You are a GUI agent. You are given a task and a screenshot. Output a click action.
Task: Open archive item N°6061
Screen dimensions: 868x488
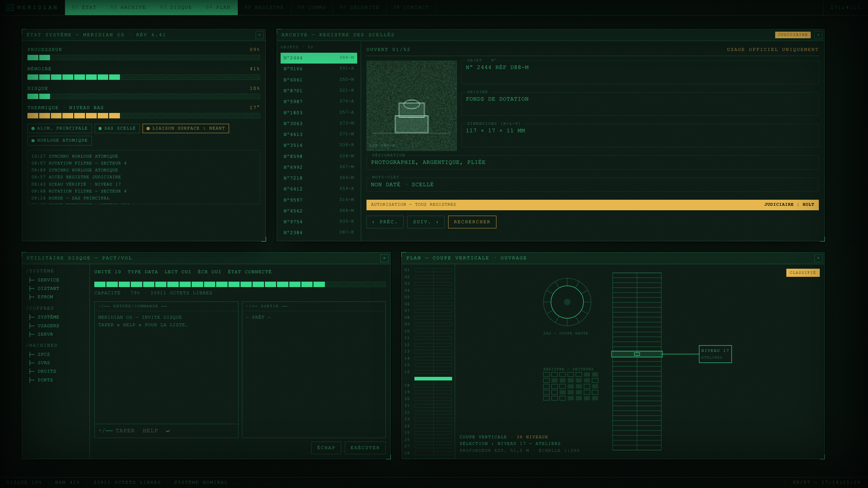tap(319, 80)
